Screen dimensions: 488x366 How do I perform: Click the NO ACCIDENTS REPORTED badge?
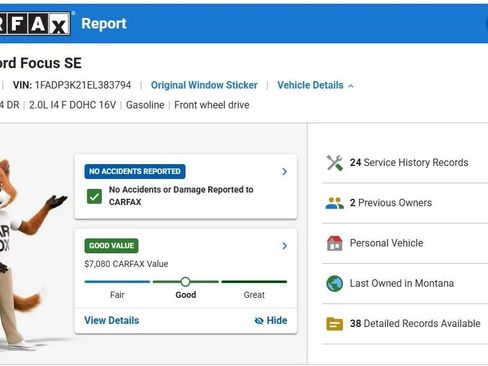pyautogui.click(x=135, y=171)
